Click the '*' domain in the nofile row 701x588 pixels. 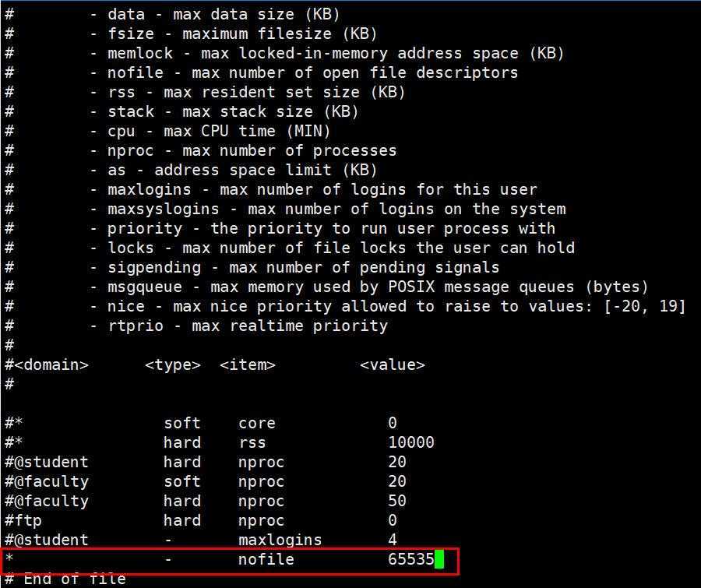point(9,558)
